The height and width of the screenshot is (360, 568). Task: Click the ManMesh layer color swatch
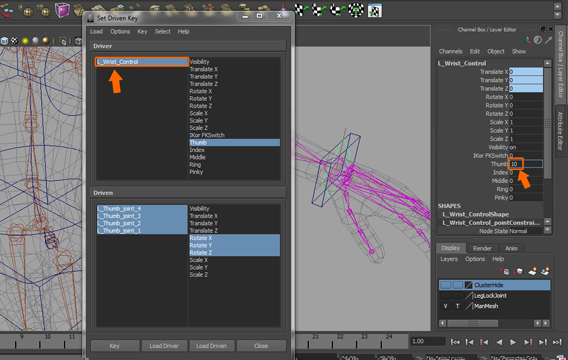(469, 306)
